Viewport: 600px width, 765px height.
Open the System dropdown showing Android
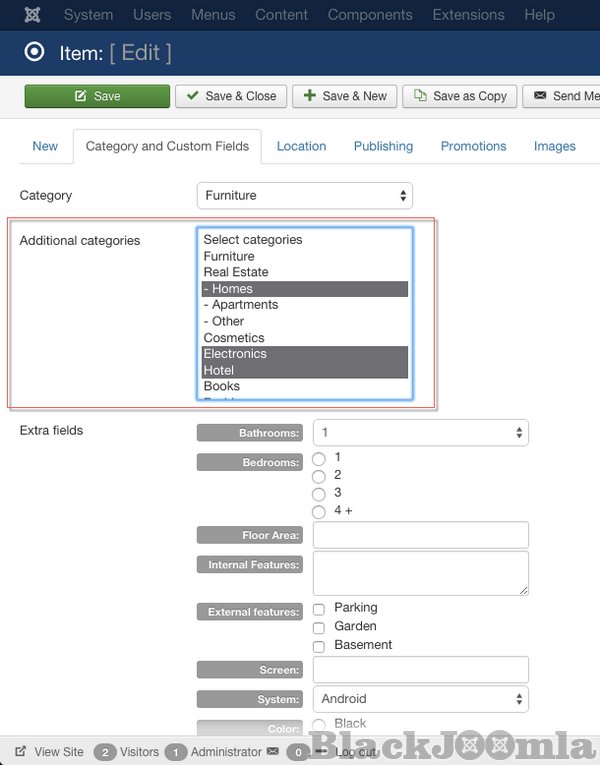(x=420, y=699)
